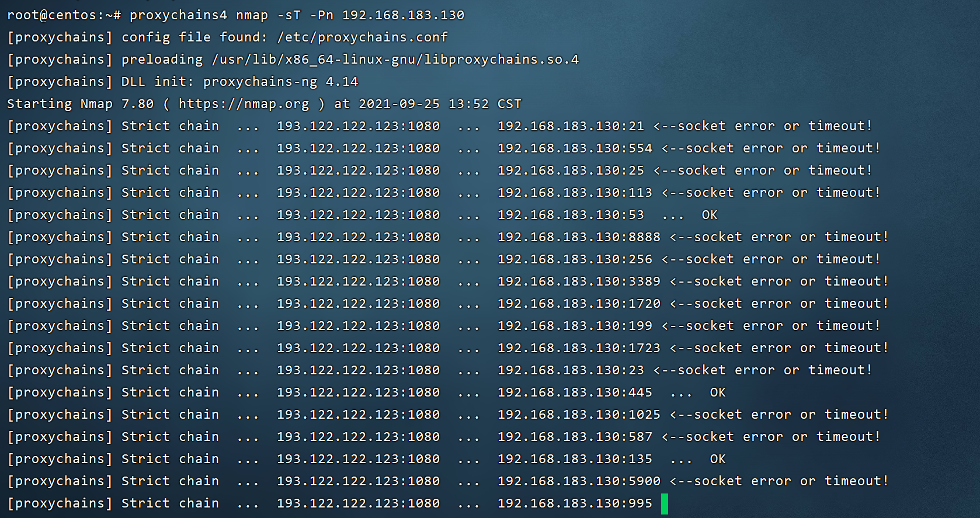Click target address '192.168.183.130:21'
This screenshot has height=518, width=980.
click(571, 126)
